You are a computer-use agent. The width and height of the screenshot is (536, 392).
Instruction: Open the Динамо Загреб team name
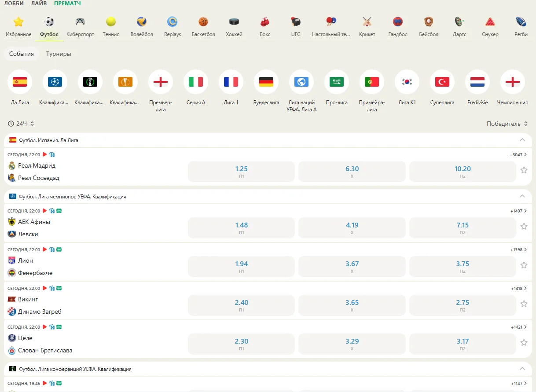tap(40, 311)
